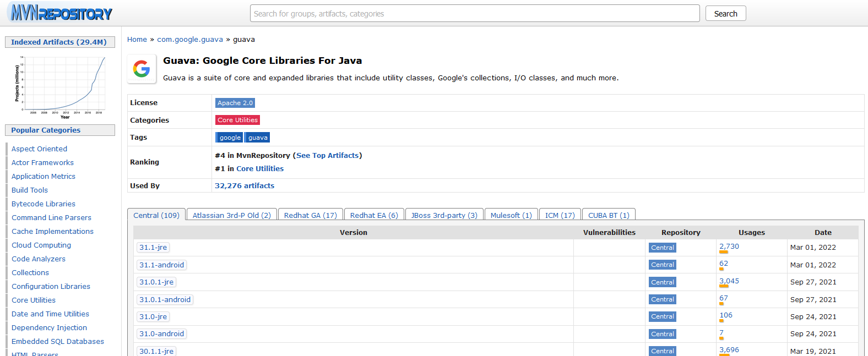Screen dimensions: 868x356
Task: Click Central badge in 31.0-jre row
Action: click(x=663, y=316)
